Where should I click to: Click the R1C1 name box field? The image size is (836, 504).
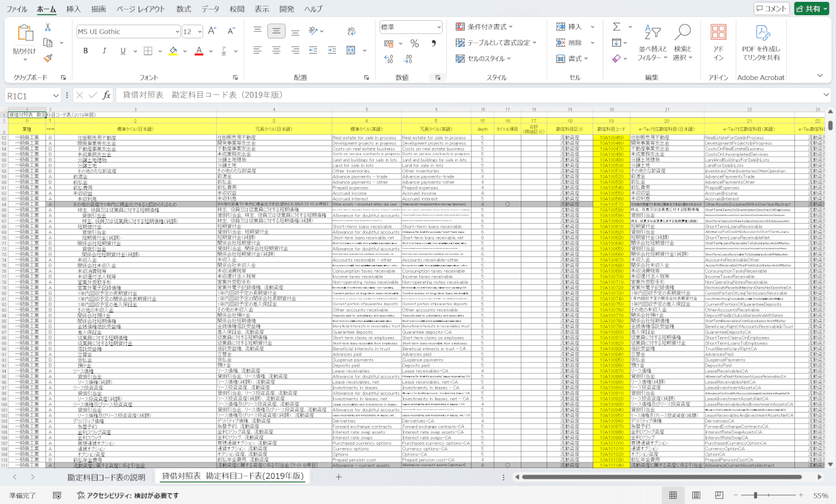[x=32, y=95]
